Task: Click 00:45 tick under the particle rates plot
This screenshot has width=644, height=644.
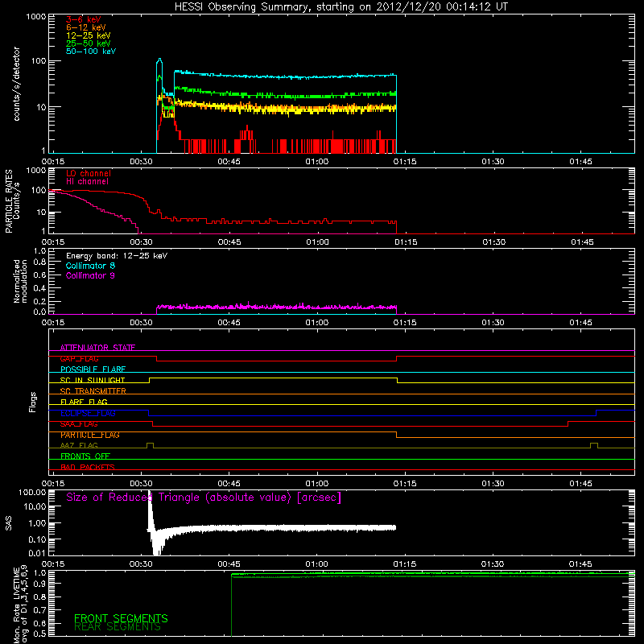Action: click(229, 242)
